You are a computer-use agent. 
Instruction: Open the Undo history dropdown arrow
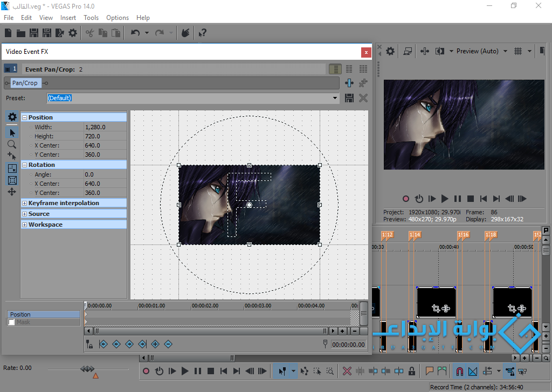click(x=147, y=33)
